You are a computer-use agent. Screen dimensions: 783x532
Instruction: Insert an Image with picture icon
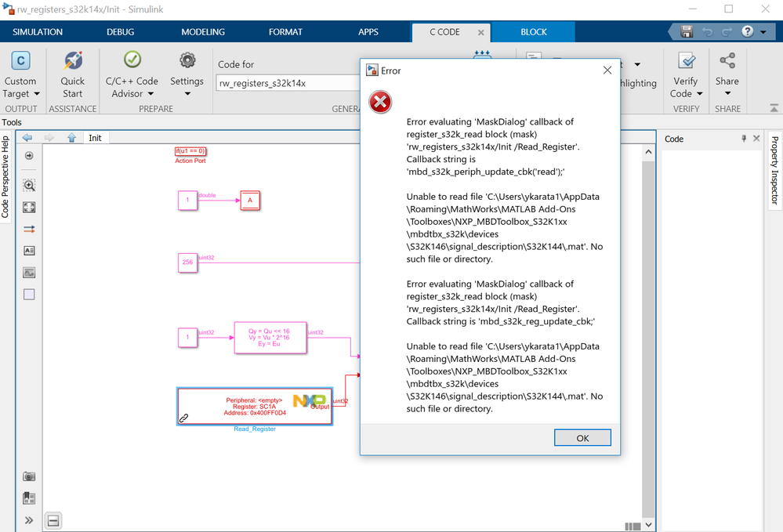(x=29, y=273)
